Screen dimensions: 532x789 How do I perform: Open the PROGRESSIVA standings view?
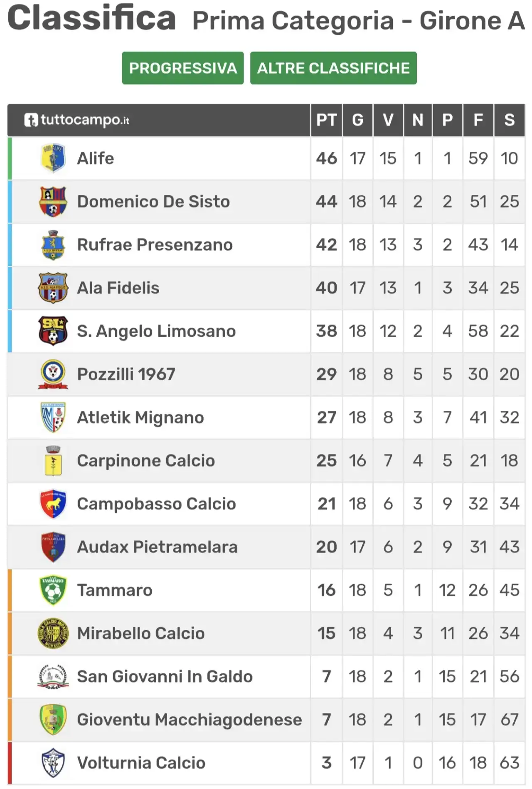point(183,68)
